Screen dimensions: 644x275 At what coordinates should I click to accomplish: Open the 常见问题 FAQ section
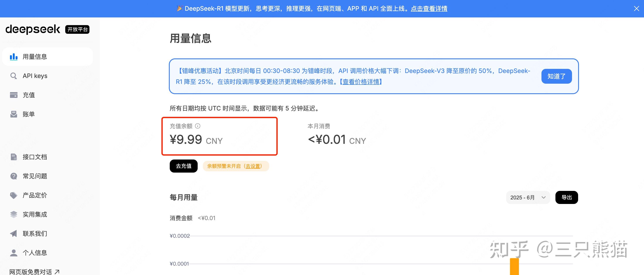click(34, 176)
